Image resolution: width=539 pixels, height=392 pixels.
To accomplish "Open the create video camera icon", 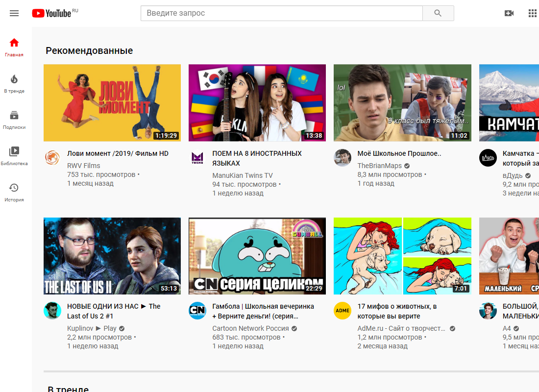I will pos(509,13).
